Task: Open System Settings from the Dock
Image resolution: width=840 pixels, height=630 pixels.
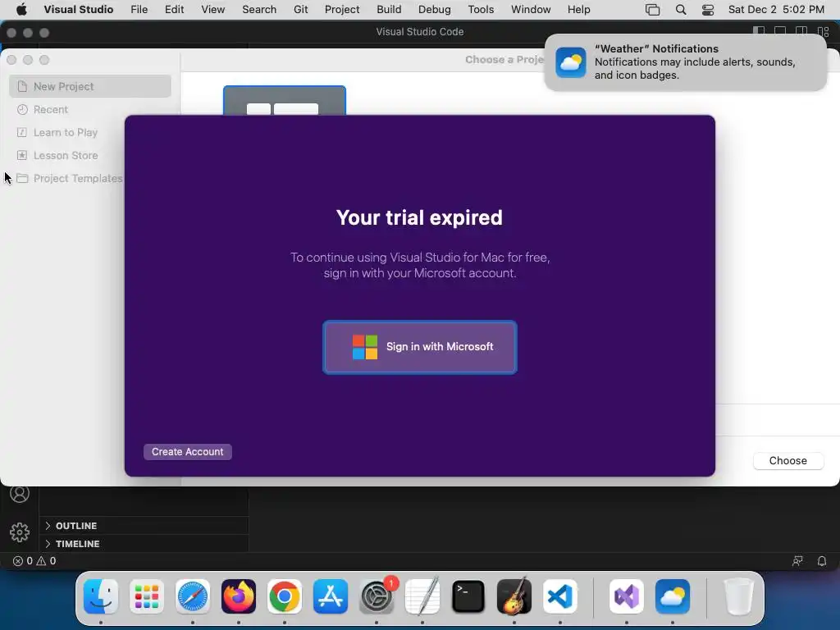Action: 377,596
